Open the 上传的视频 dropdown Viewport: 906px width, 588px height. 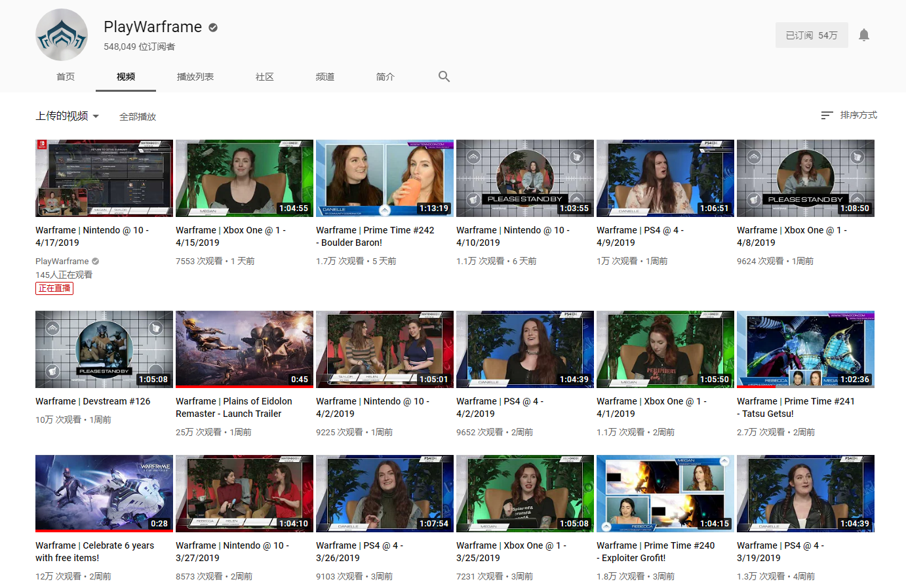[68, 116]
